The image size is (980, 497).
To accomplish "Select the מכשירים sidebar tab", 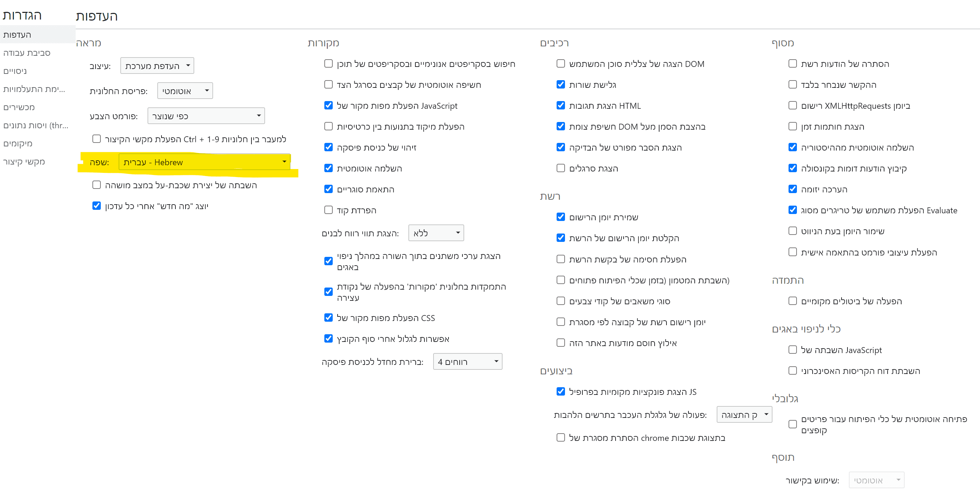I will [x=19, y=107].
